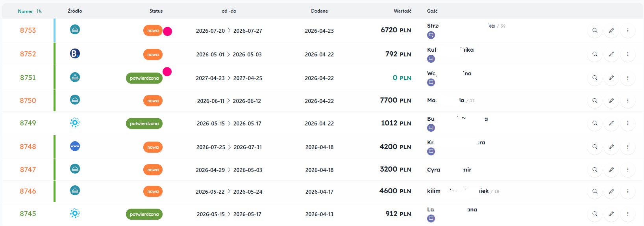Open search preview for reservation 8753
Screen dimensions: 644x226
(595, 30)
